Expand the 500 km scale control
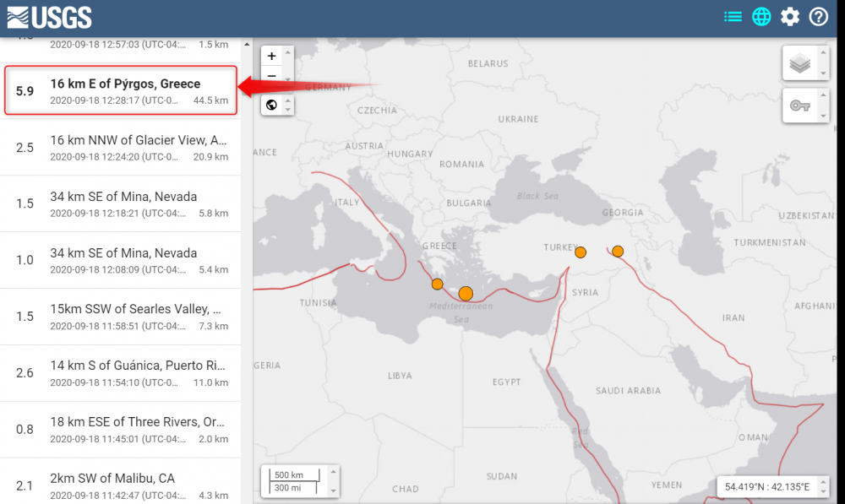 [x=333, y=481]
